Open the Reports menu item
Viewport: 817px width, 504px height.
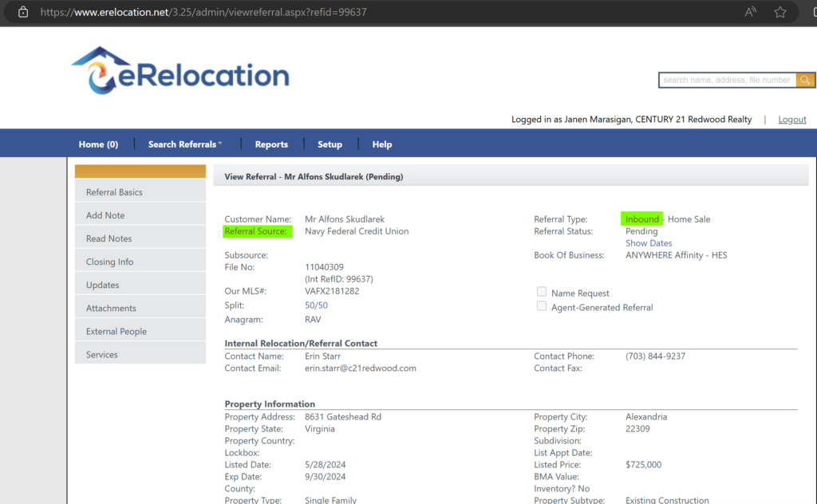click(271, 144)
